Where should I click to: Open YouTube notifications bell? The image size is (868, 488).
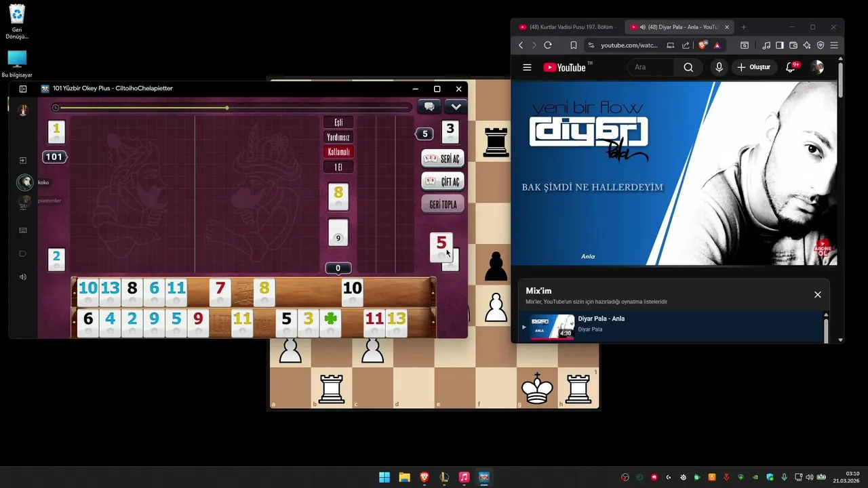pos(791,67)
